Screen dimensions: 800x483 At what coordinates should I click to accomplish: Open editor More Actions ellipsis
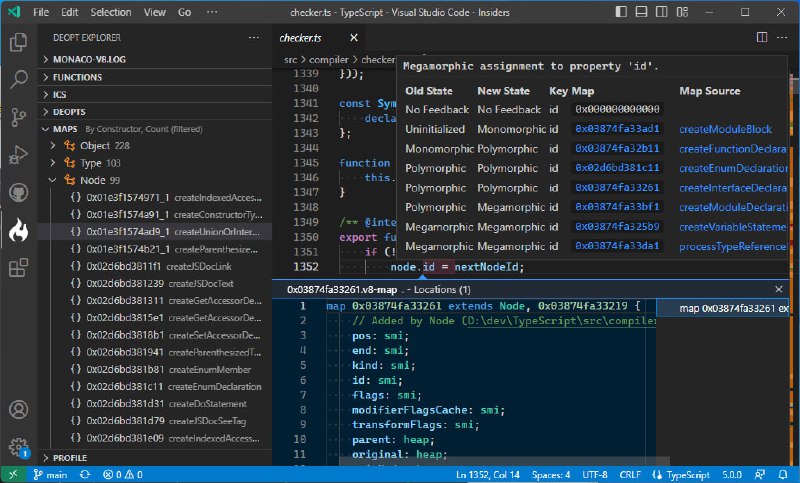[x=782, y=37]
